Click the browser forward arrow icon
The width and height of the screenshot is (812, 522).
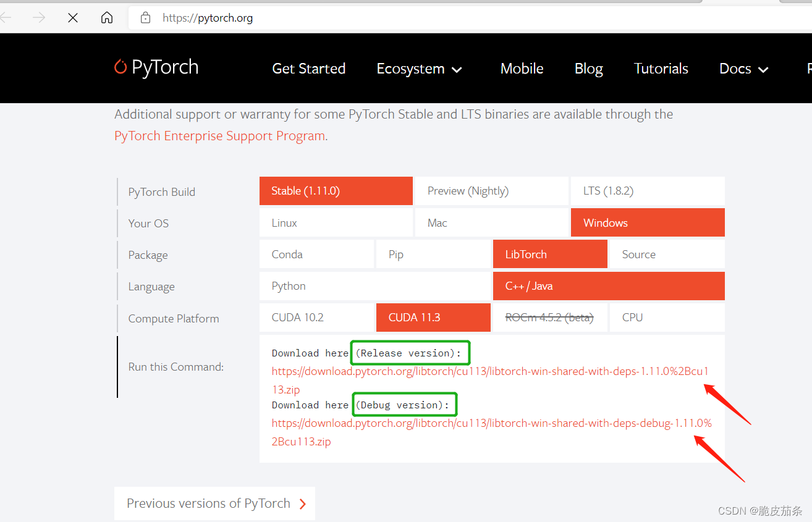point(39,18)
